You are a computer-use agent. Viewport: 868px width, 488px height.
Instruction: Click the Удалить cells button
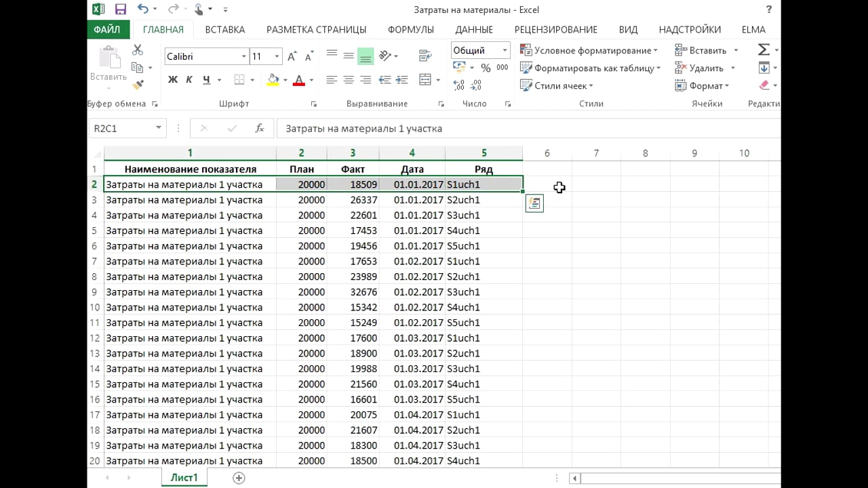(x=699, y=68)
